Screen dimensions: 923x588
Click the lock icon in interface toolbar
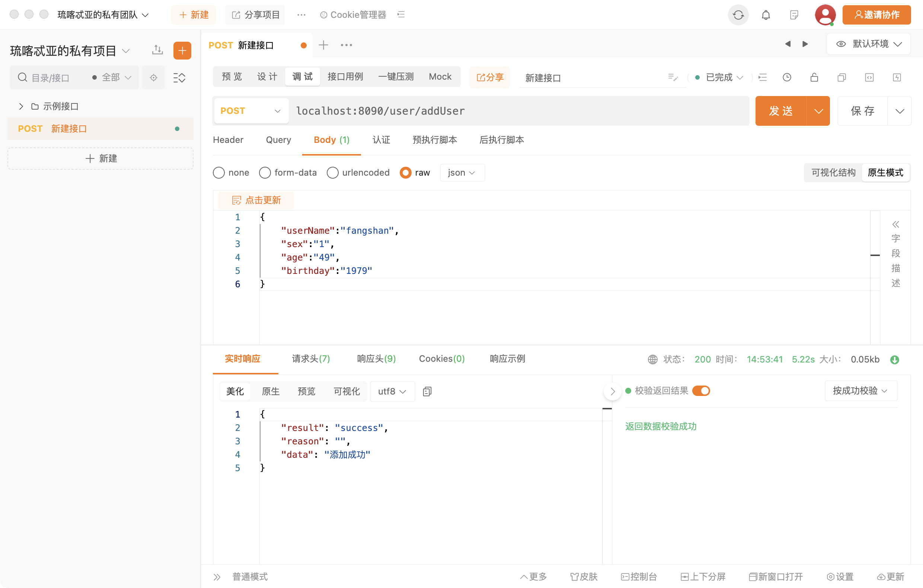tap(814, 77)
